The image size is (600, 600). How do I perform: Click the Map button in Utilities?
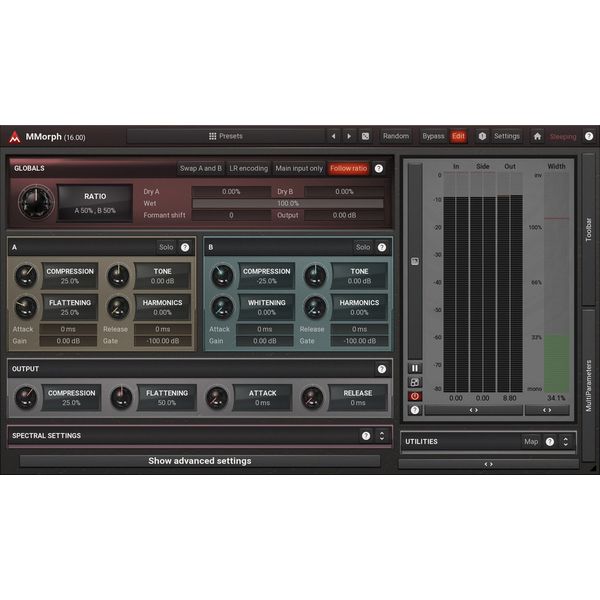531,442
